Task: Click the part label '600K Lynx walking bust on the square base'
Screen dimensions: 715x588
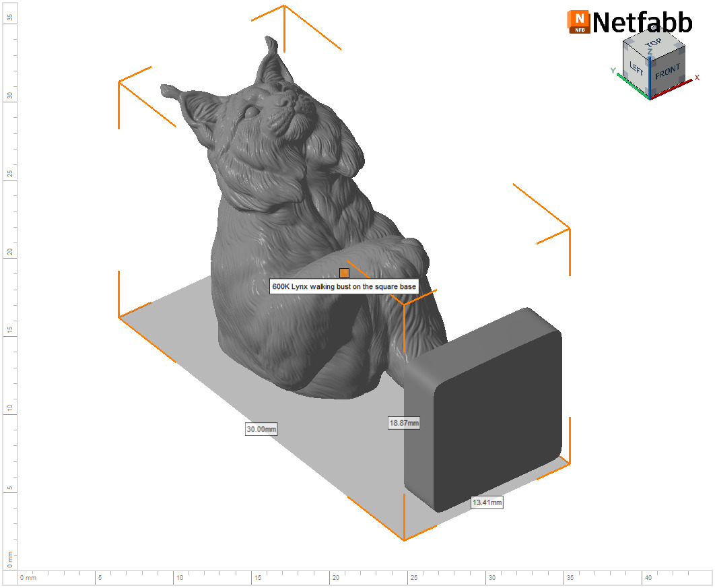Action: 344,286
